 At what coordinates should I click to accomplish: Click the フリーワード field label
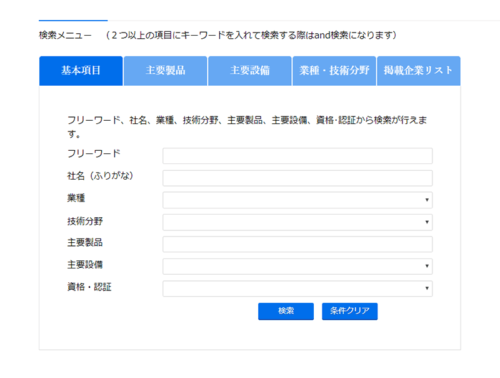(94, 154)
